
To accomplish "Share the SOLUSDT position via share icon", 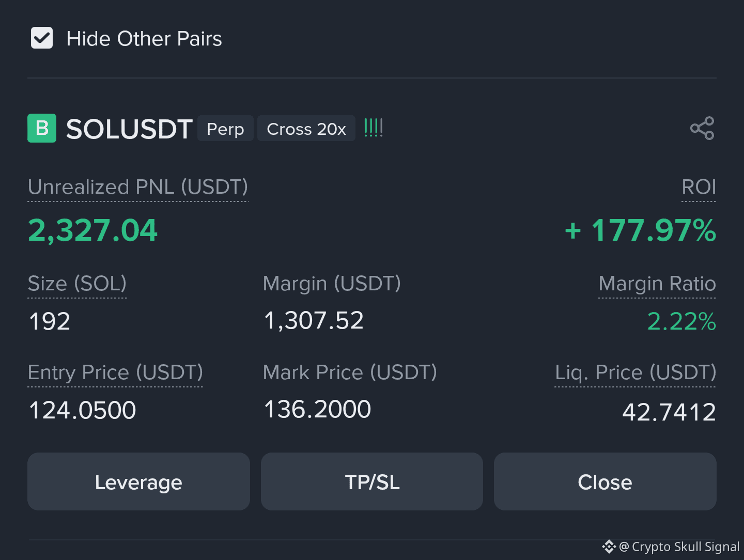I will click(x=702, y=129).
